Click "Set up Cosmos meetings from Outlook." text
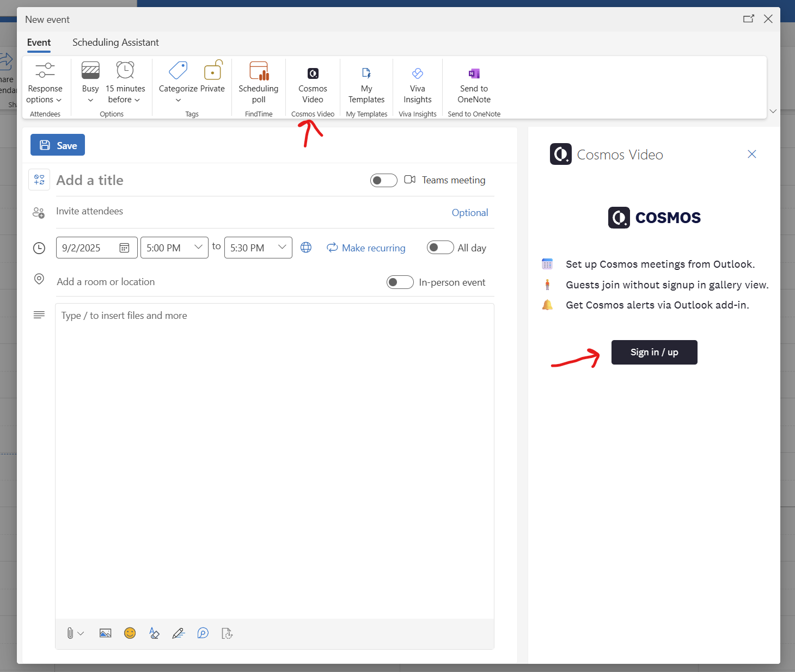The image size is (795, 672). pyautogui.click(x=660, y=264)
